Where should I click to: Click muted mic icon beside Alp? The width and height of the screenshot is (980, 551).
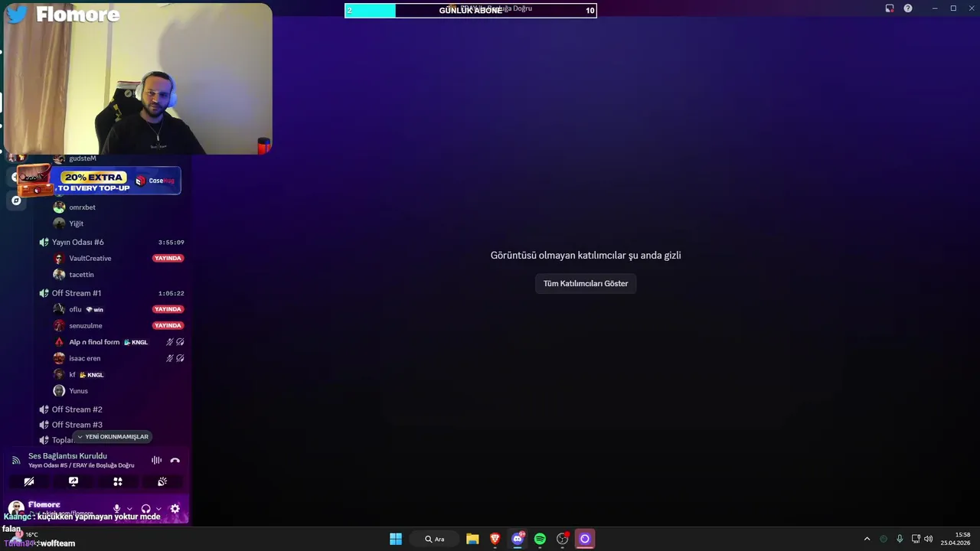tap(170, 342)
